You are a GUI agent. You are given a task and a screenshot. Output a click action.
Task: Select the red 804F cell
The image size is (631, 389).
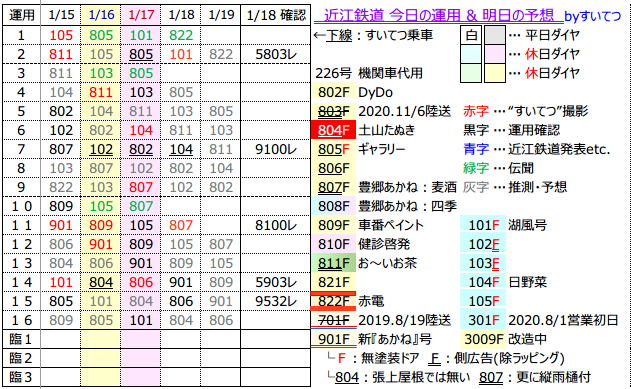[334, 130]
